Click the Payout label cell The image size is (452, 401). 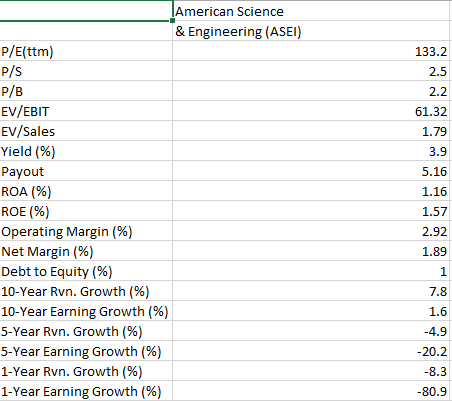pyautogui.click(x=86, y=171)
